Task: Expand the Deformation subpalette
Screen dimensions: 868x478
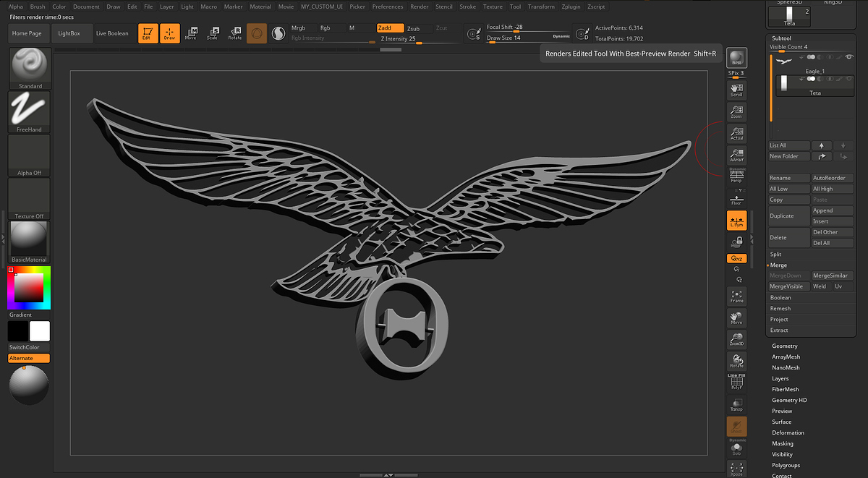Action: coord(788,432)
